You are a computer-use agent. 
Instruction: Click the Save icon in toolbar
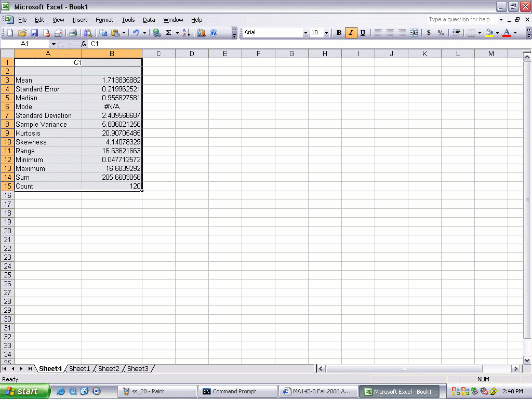pyautogui.click(x=34, y=33)
